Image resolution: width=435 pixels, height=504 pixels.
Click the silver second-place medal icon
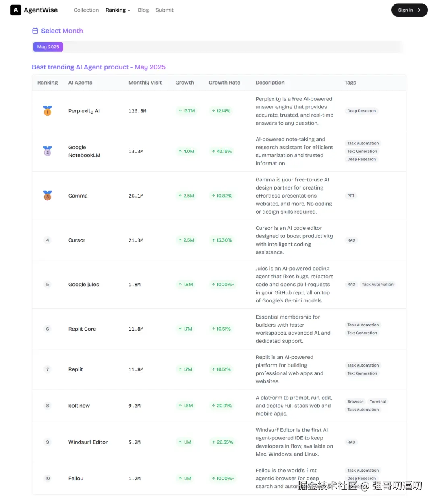tap(48, 151)
